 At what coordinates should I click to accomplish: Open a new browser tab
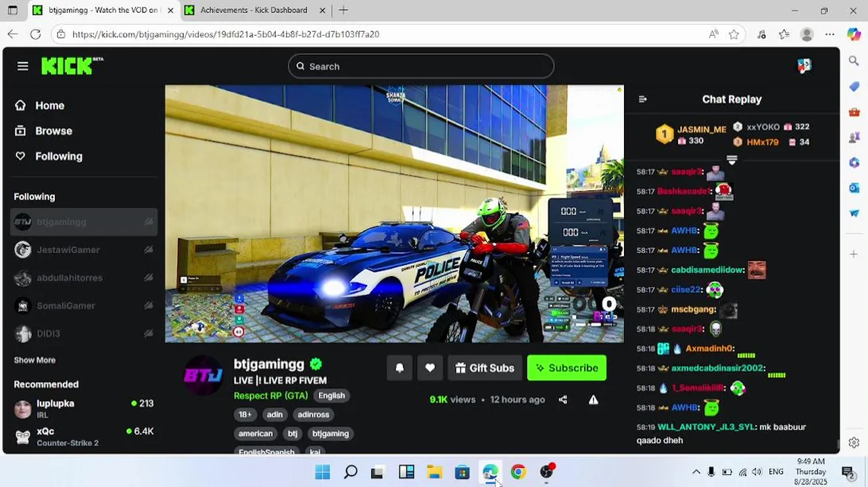click(343, 10)
